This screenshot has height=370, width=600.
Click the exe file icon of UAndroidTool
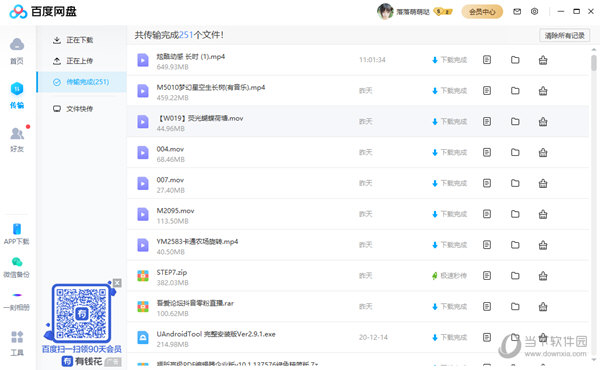point(143,337)
